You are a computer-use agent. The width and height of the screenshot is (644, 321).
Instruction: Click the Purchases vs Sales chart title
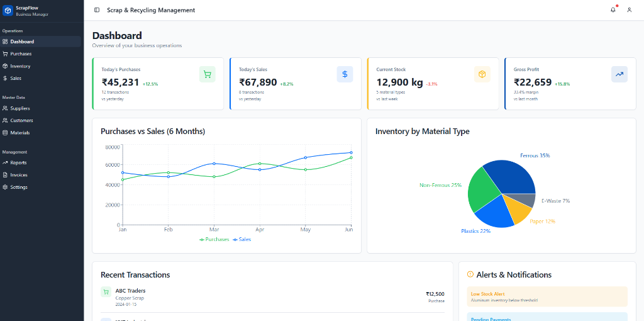pos(153,132)
